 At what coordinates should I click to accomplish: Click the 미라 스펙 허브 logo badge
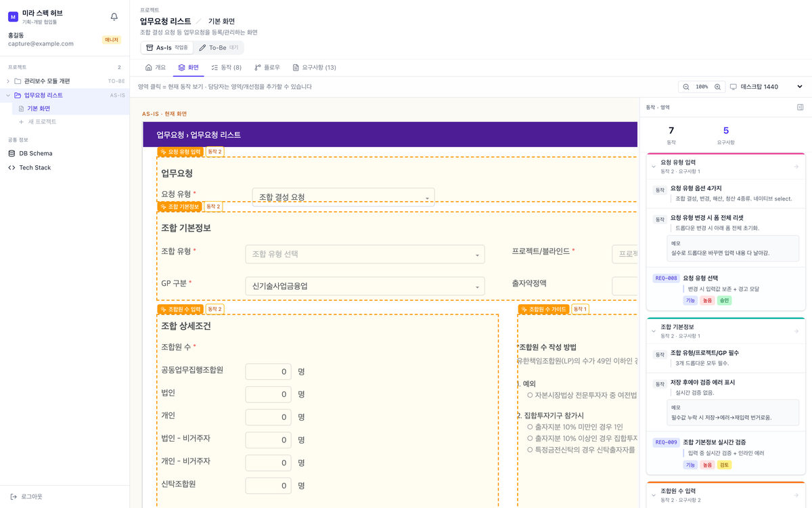click(x=13, y=17)
